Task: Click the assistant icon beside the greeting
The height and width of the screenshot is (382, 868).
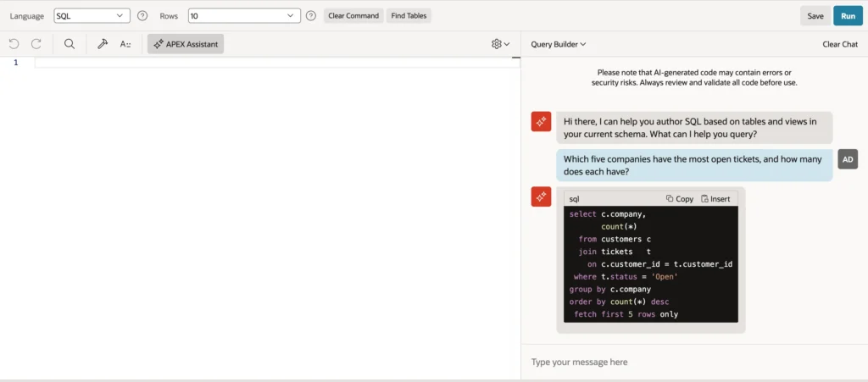Action: [541, 121]
